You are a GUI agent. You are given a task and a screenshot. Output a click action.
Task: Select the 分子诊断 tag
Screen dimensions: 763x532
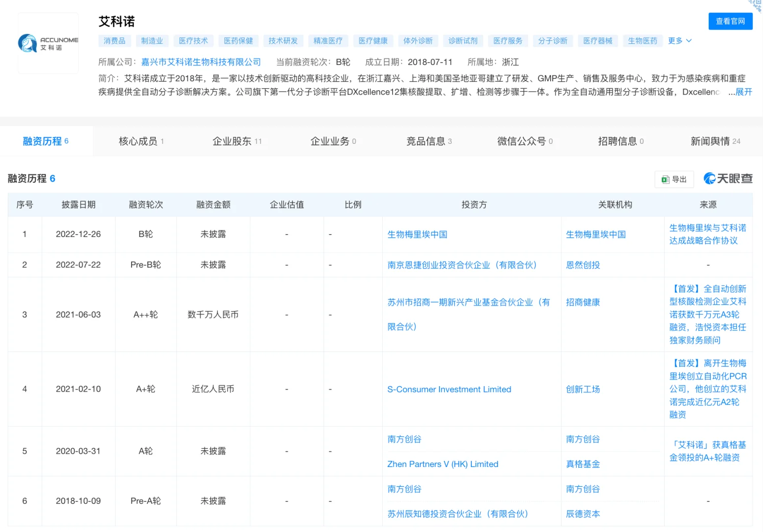[x=553, y=41]
